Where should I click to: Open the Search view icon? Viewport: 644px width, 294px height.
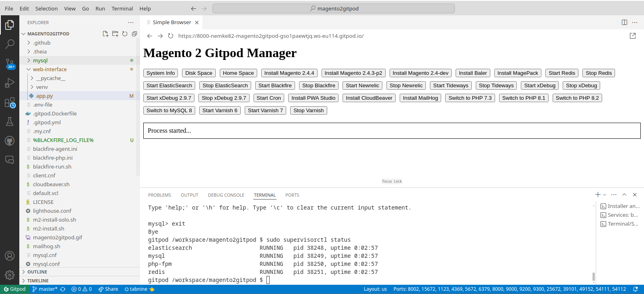[x=10, y=44]
